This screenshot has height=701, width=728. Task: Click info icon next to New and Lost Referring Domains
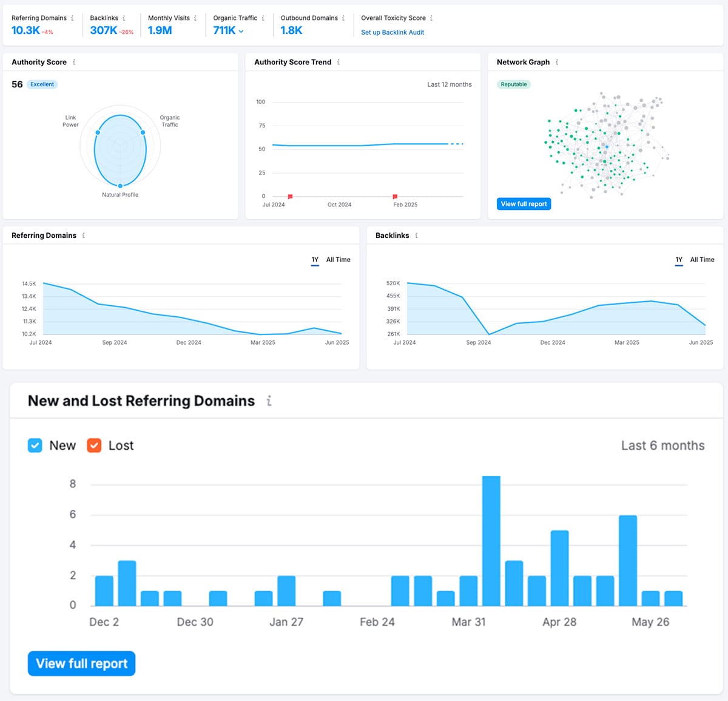point(269,401)
